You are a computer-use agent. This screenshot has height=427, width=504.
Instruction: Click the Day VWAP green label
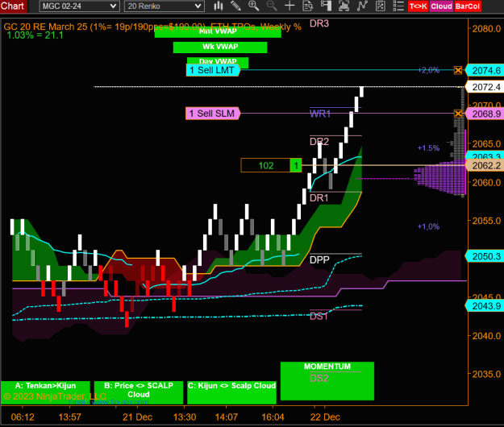pos(218,61)
